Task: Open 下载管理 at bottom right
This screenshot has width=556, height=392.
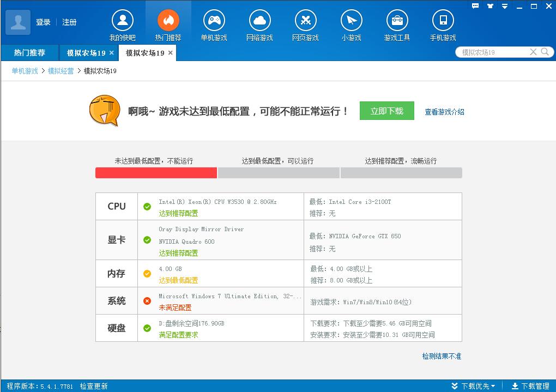Action: (x=531, y=385)
